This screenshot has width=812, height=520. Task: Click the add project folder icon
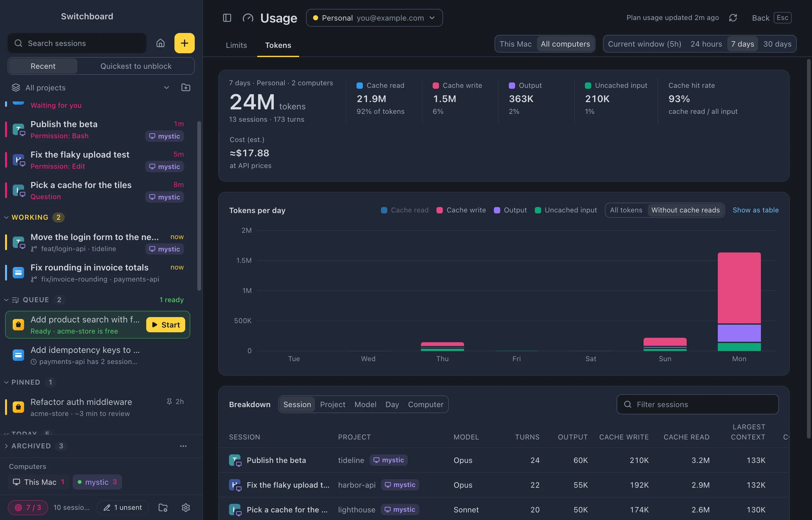tap(186, 88)
